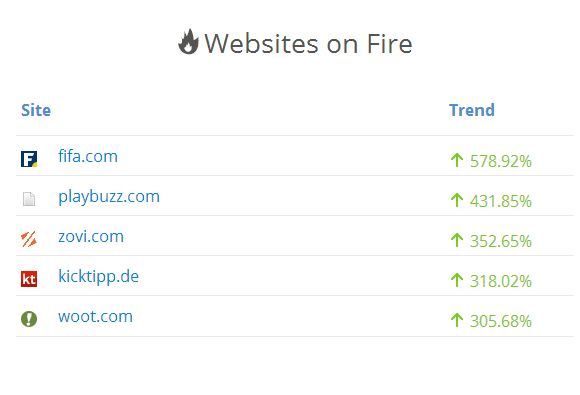The image size is (580, 395).
Task: Open the kicktipp.de link
Action: point(98,277)
